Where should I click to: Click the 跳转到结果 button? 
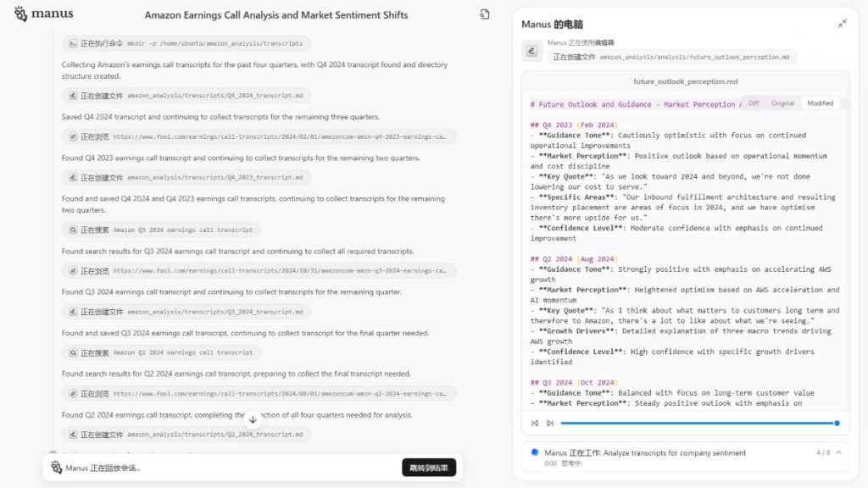pos(429,468)
